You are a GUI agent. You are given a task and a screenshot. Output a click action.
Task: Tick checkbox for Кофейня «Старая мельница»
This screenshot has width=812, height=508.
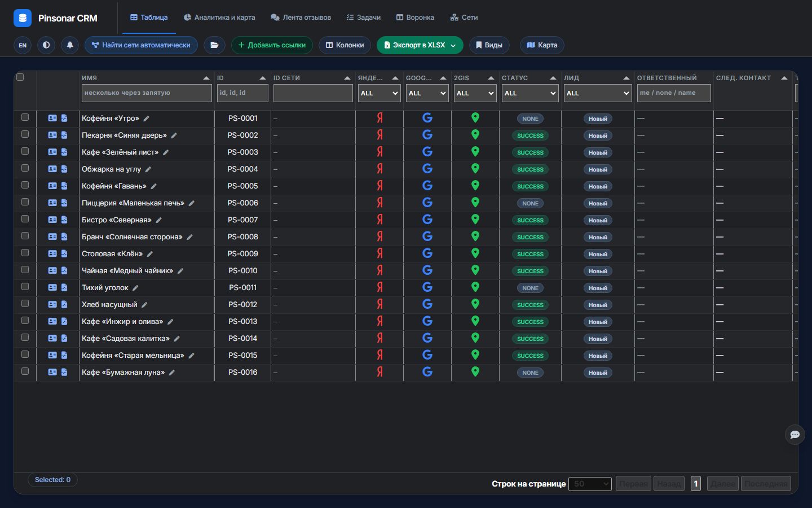point(25,354)
